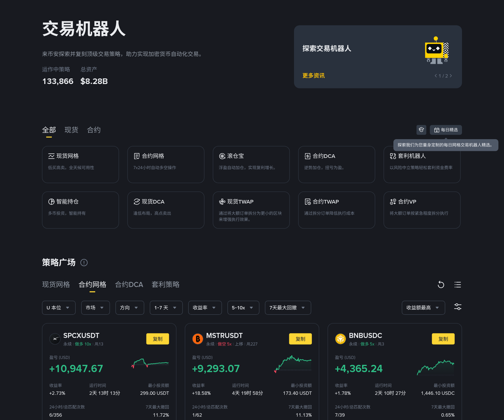The width and height of the screenshot is (504, 420).
Task: Switch to 合约DCA strategy tab
Action: [x=129, y=284]
